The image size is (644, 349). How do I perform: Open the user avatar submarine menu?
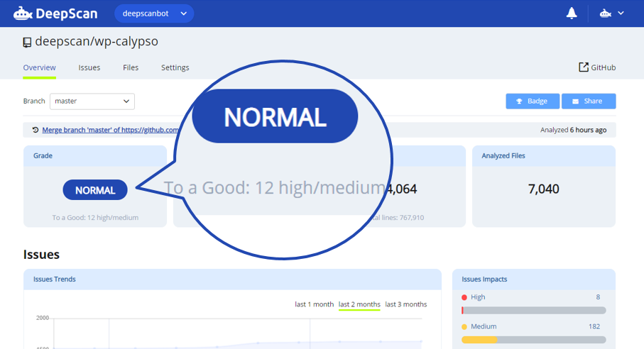(x=606, y=13)
